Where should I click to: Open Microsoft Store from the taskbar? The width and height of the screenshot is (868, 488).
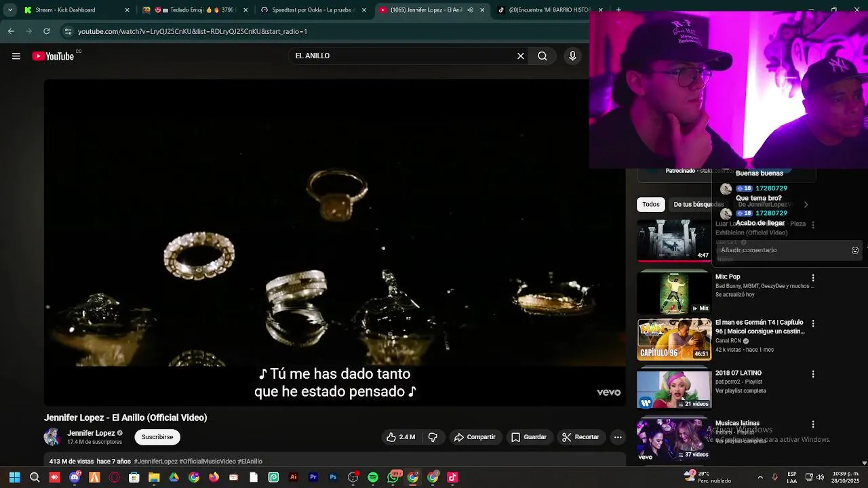[x=134, y=477]
